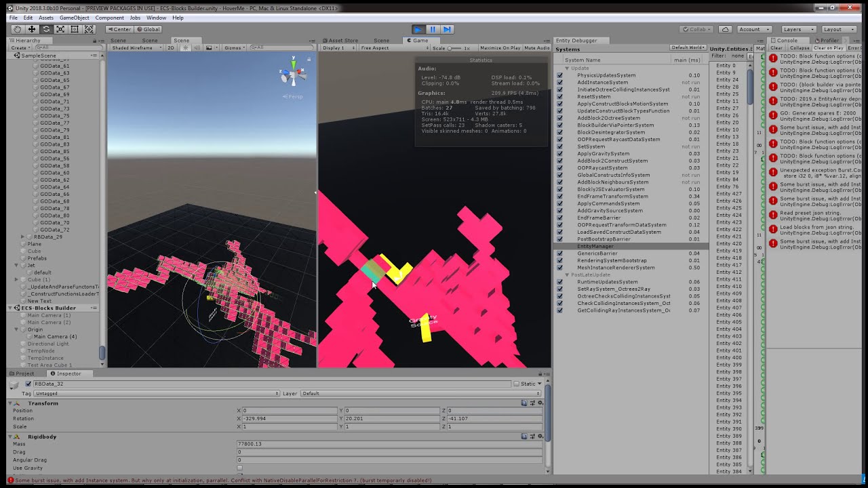The width and height of the screenshot is (868, 488).
Task: Toggle the RBData_32 active checkbox
Action: click(28, 384)
